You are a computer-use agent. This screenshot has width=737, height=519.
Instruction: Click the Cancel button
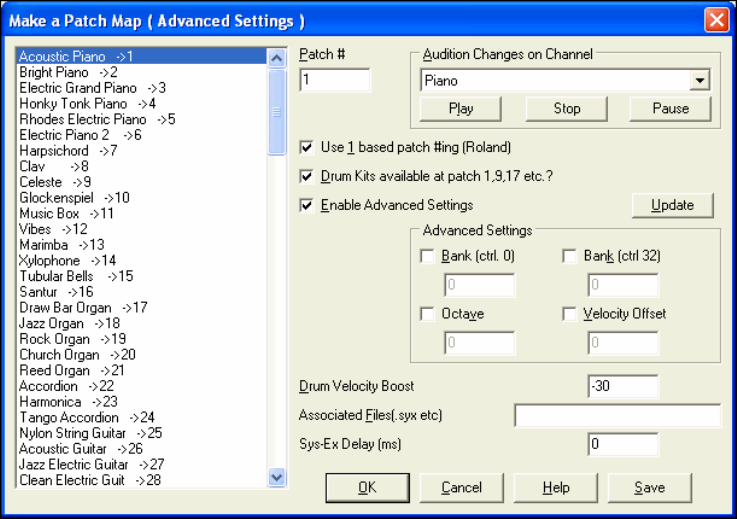click(462, 488)
